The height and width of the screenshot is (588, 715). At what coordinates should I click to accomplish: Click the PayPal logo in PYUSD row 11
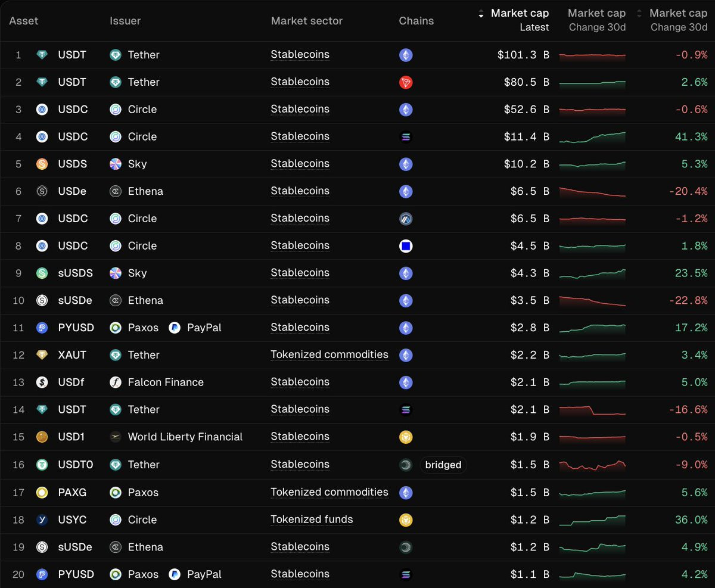(x=175, y=328)
